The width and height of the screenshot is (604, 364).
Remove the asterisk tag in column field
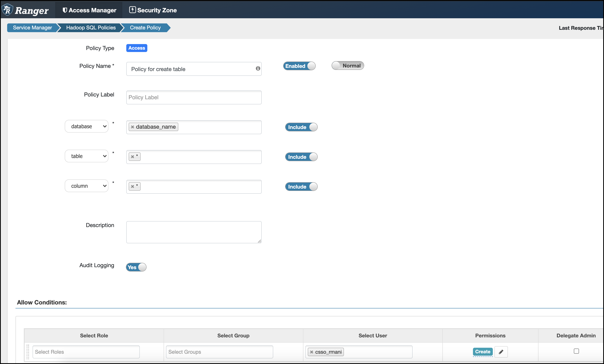click(x=133, y=186)
